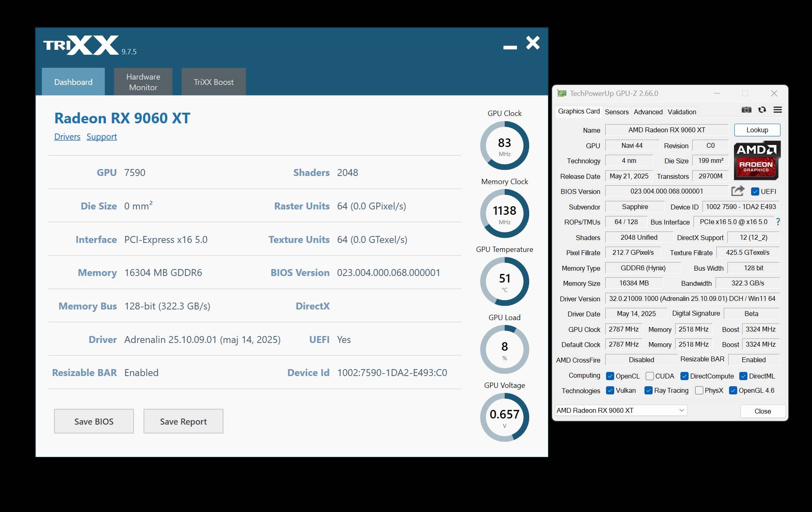
Task: Click the Navi 44 GPU field
Action: coord(632,145)
